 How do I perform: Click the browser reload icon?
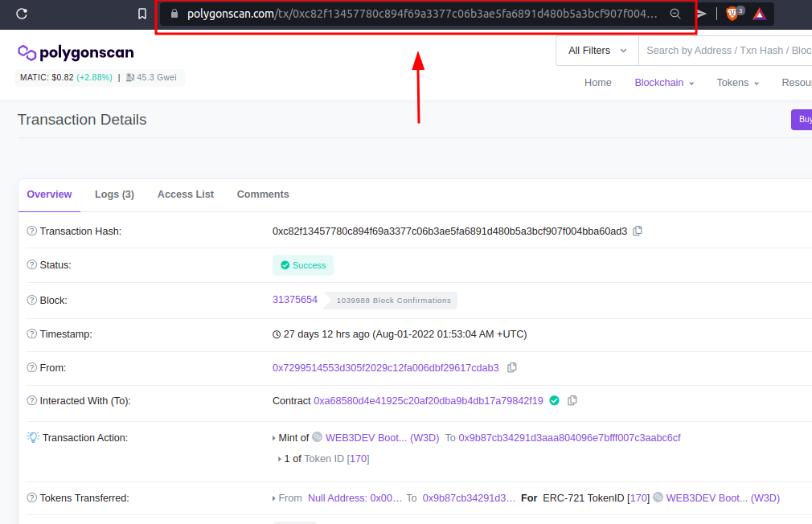(x=22, y=14)
